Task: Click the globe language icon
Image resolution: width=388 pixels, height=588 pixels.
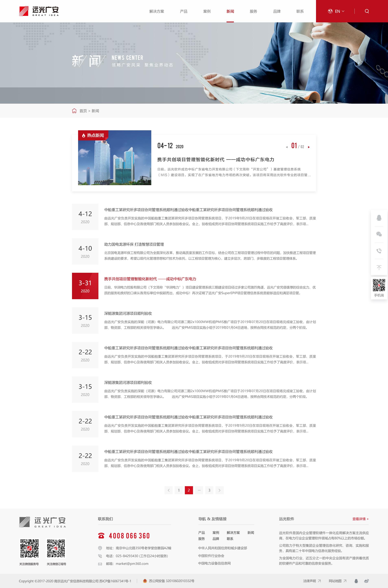Action: coord(330,11)
